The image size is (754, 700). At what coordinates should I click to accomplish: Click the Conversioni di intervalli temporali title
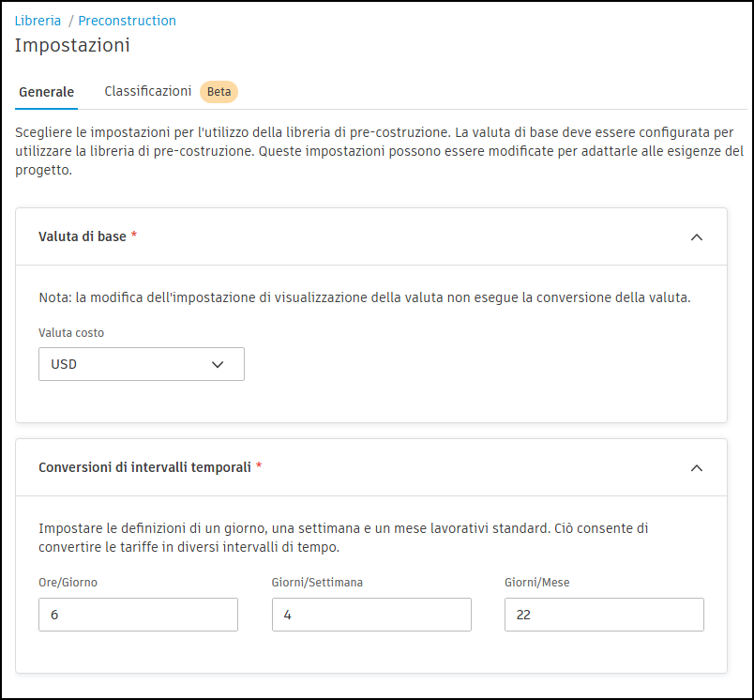tap(144, 466)
